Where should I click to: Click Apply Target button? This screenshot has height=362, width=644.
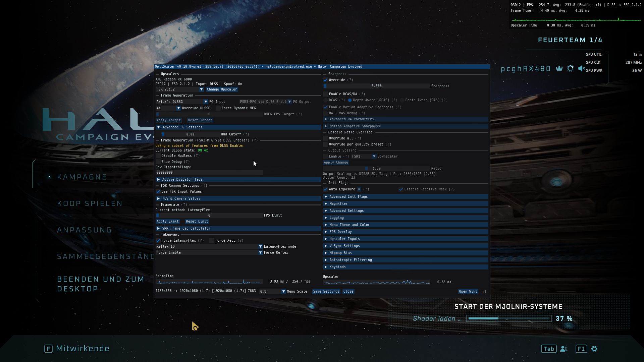tap(168, 120)
